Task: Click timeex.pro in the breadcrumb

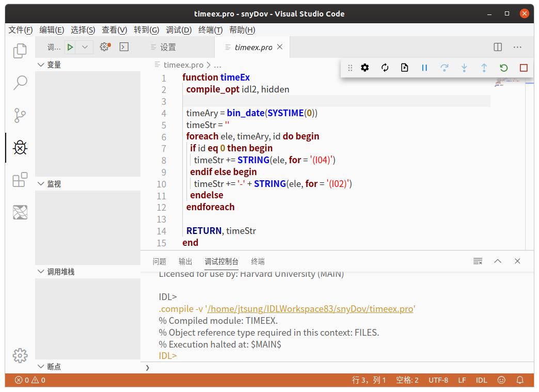Action: pyautogui.click(x=183, y=65)
